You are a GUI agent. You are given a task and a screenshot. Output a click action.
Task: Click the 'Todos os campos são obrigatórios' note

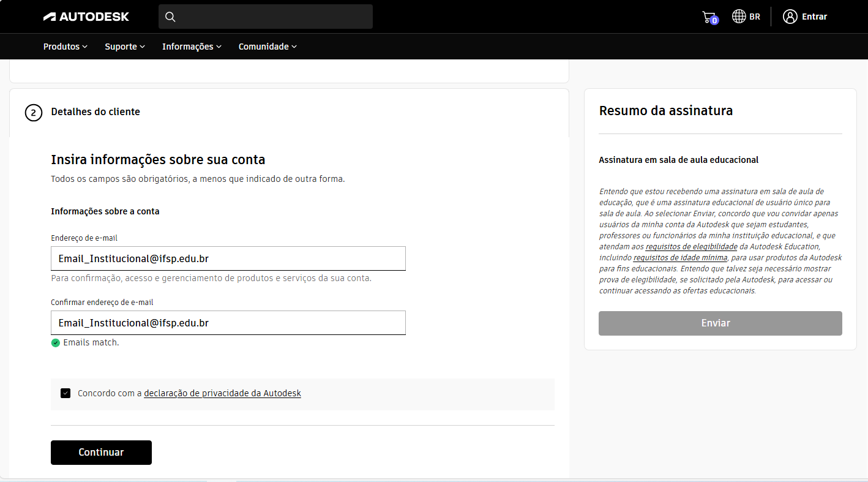point(198,179)
